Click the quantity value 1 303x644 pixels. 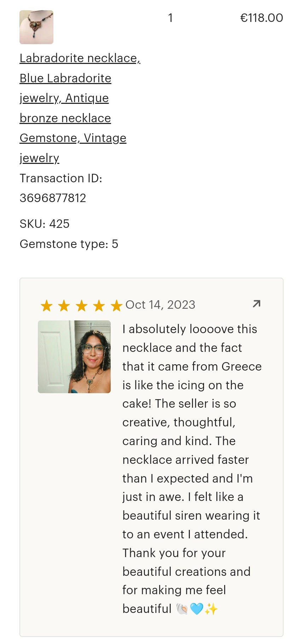pyautogui.click(x=170, y=18)
